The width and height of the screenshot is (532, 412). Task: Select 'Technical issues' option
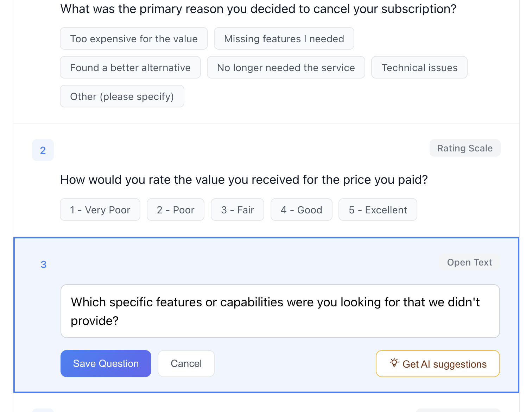pyautogui.click(x=419, y=68)
